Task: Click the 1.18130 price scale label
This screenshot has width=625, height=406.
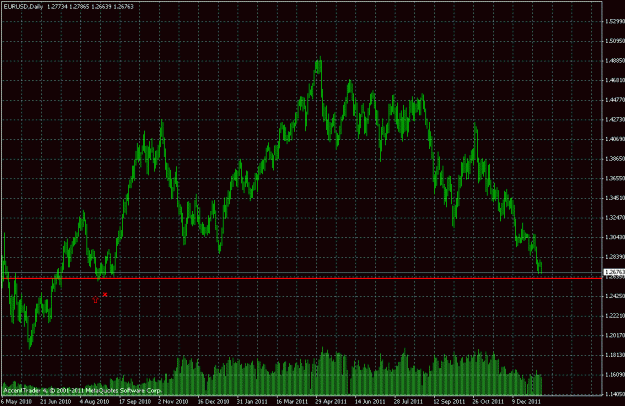Action: pyautogui.click(x=615, y=355)
